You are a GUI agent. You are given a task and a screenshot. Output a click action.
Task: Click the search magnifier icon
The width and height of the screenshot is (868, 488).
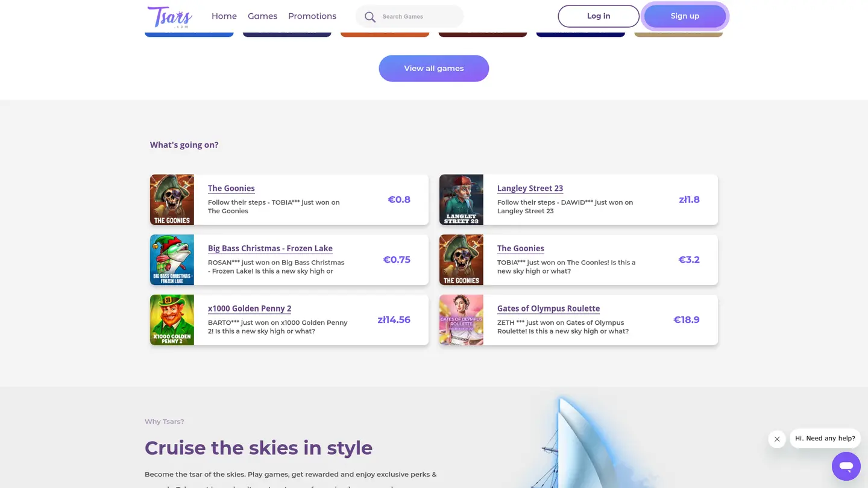(370, 17)
